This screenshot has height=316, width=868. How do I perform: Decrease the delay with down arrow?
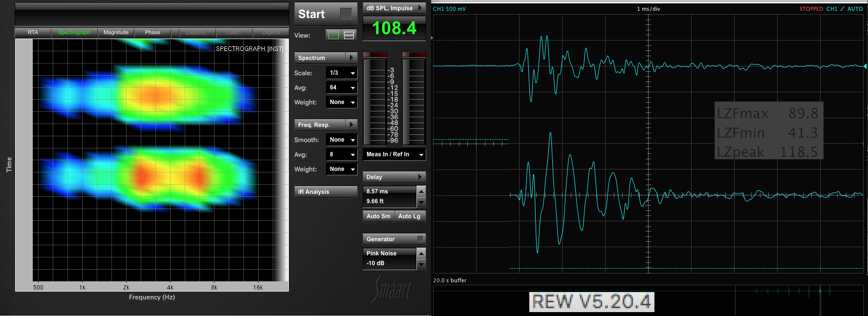pos(421,202)
